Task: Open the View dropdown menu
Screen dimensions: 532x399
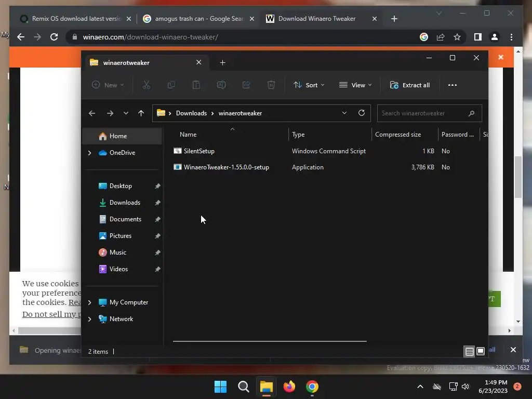Action: click(x=355, y=85)
